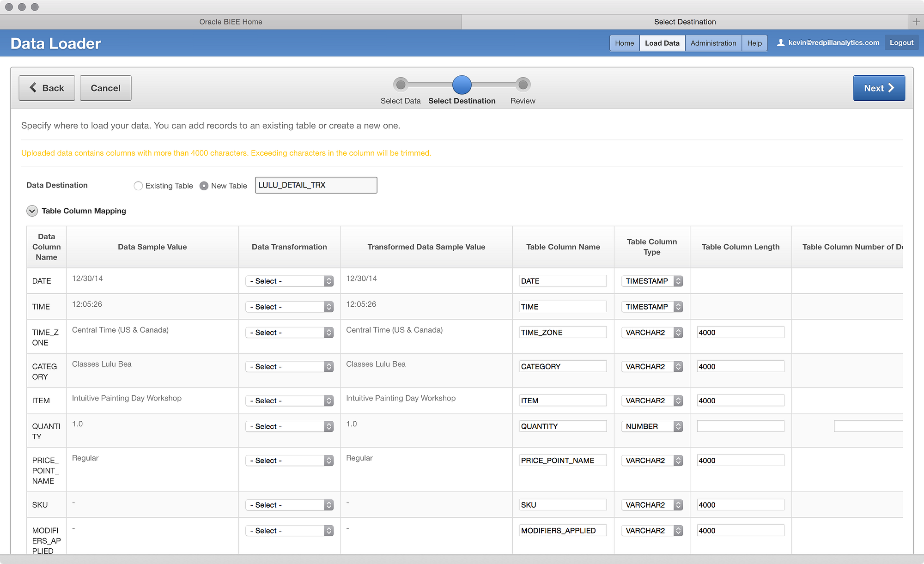Screen dimensions: 924x564
Task: Open the Help menu item
Action: [x=754, y=43]
